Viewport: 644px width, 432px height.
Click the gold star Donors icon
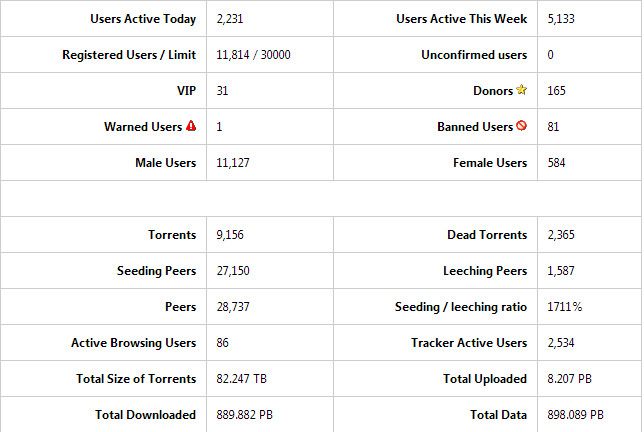[x=522, y=90]
